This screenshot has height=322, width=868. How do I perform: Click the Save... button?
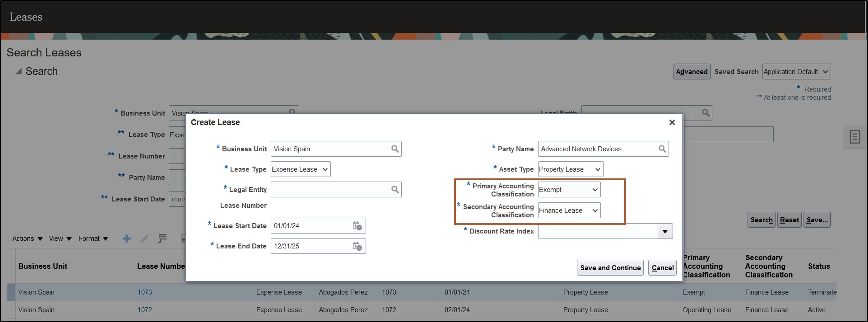(817, 220)
